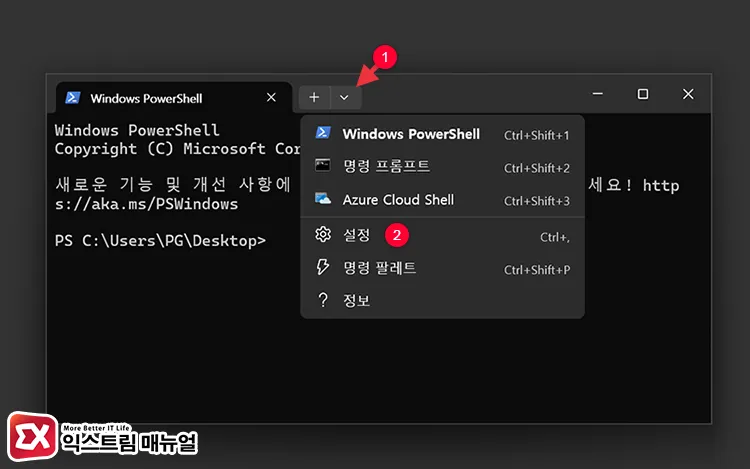Toggle the new tab dropdown chevron
The height and width of the screenshot is (469, 750).
[344, 98]
